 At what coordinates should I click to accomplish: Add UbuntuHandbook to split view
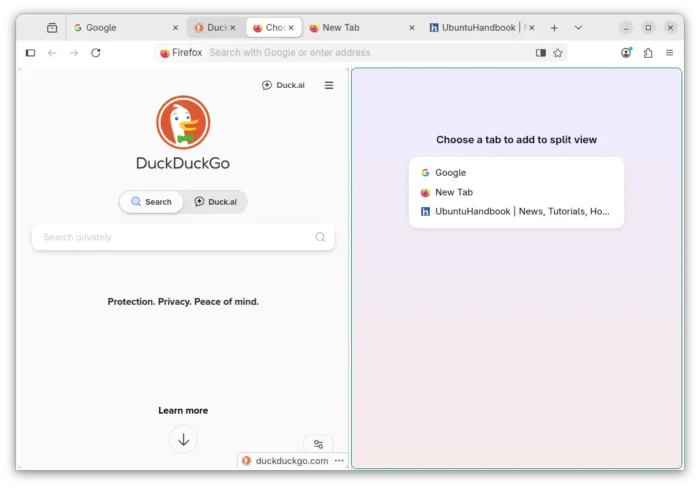click(x=515, y=211)
